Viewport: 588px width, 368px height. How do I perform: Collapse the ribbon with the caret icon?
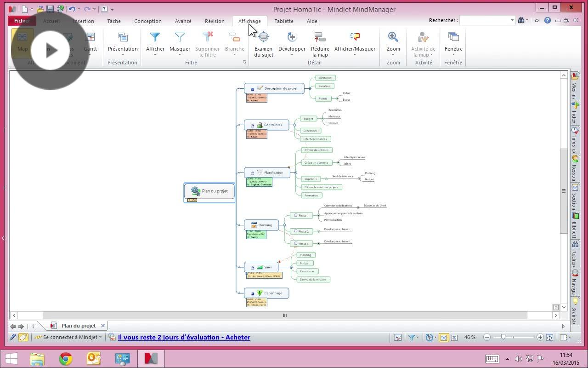click(537, 20)
